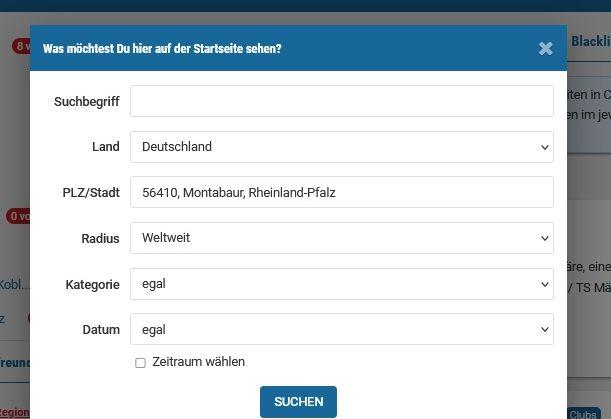
Task: Follow the truncated Kobl... link
Action: tap(14, 284)
